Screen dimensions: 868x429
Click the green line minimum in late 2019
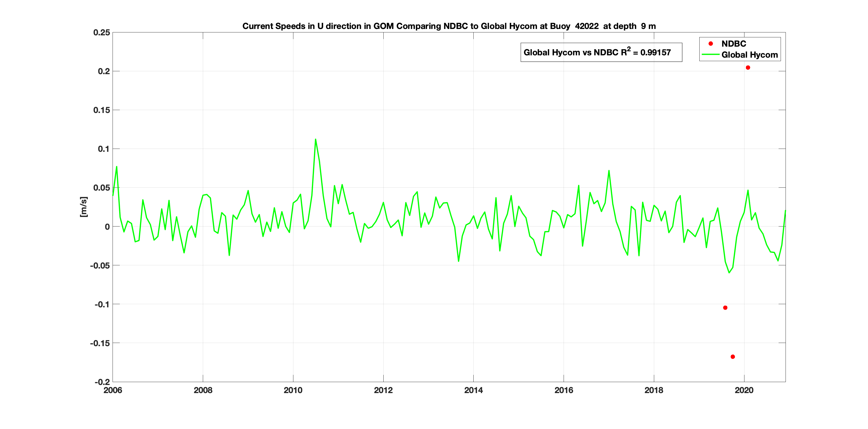coord(729,273)
